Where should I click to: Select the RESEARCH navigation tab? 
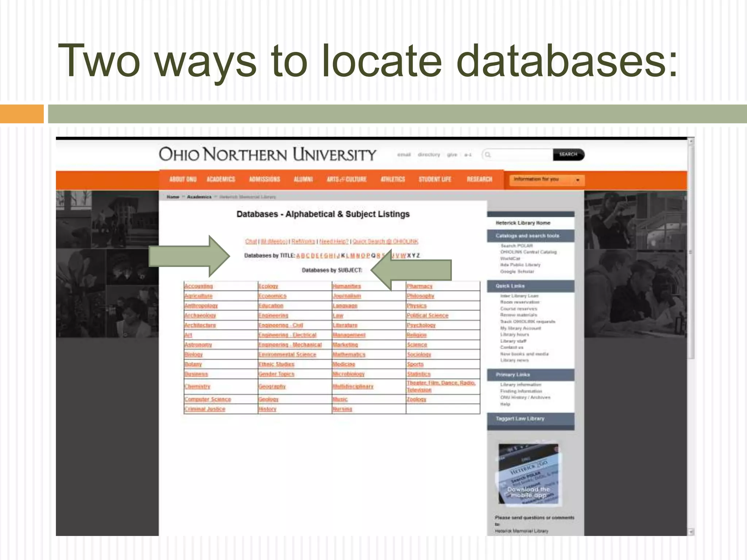pos(479,179)
